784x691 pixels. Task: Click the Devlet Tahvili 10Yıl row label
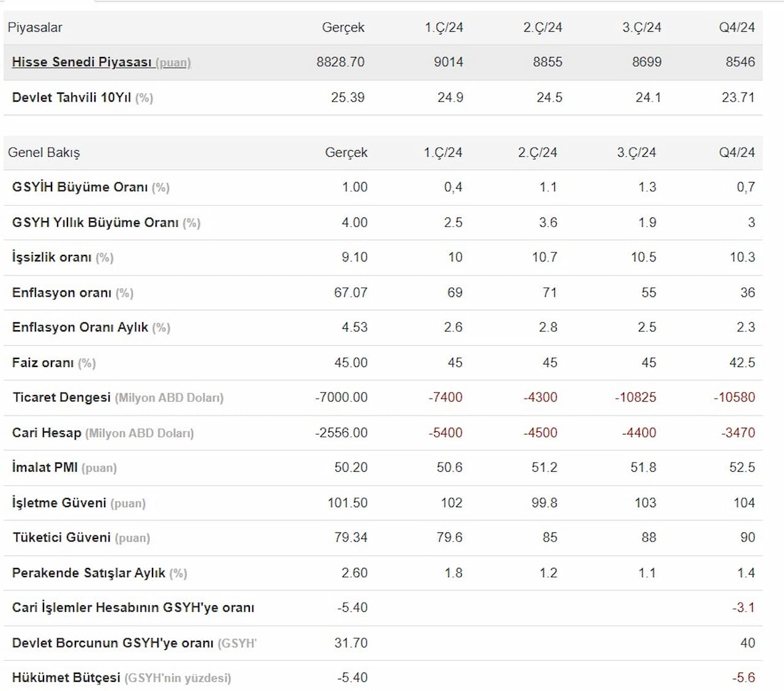point(72,97)
